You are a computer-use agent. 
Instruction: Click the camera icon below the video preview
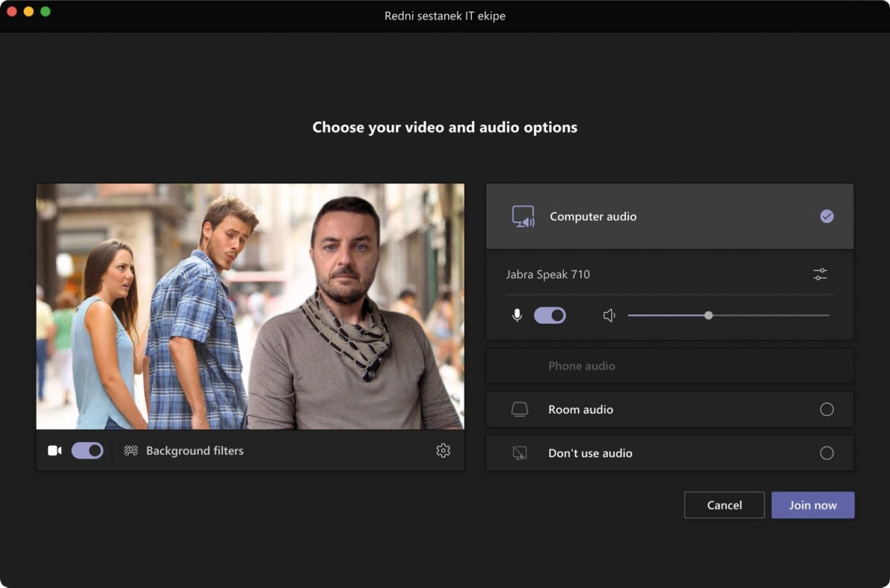click(54, 450)
